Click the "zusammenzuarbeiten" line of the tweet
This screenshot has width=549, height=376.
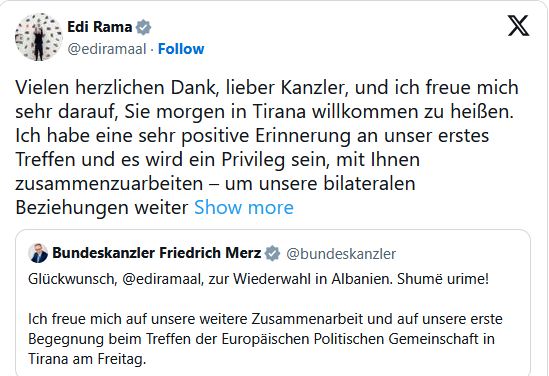click(215, 184)
